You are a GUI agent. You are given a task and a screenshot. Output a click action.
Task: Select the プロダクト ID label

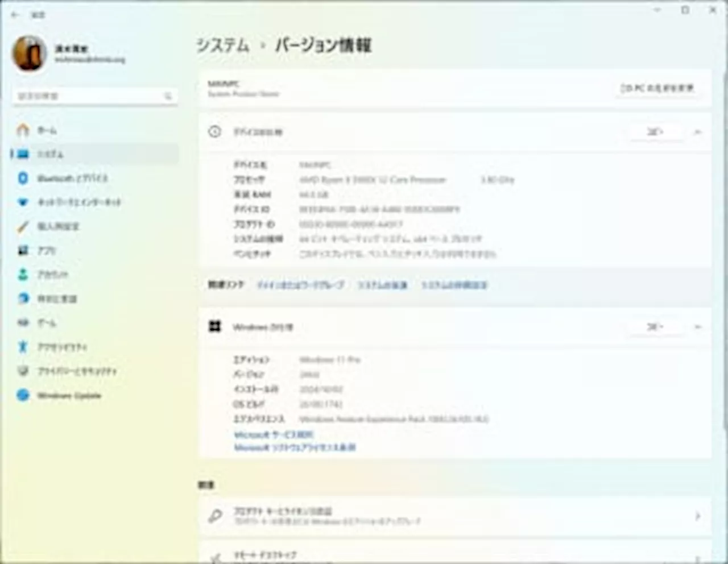[254, 224]
